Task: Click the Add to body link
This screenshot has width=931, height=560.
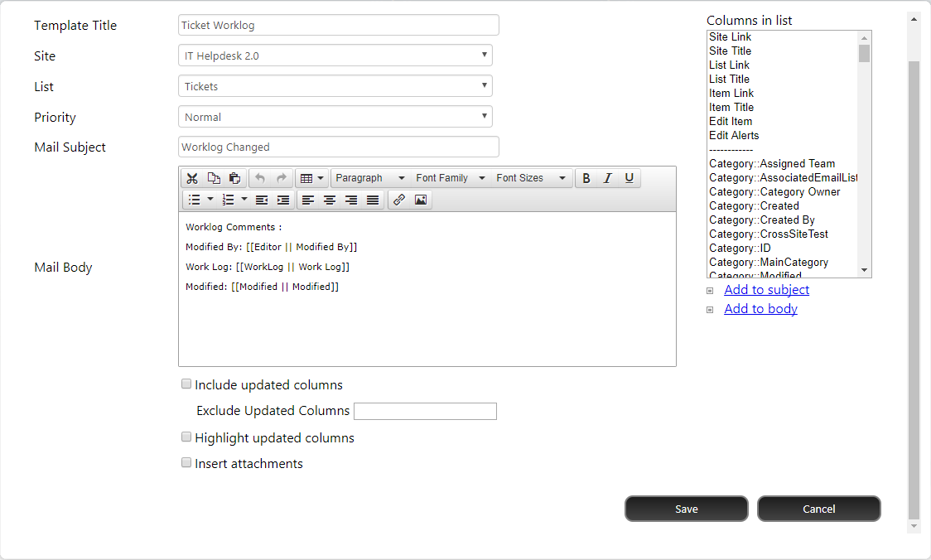Action: (x=760, y=309)
